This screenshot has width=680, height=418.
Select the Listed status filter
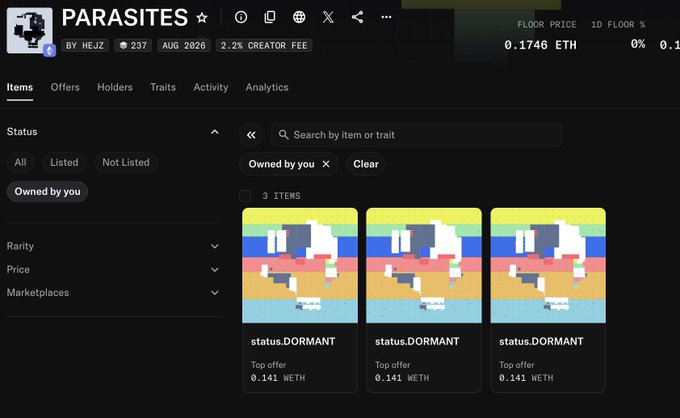64,163
